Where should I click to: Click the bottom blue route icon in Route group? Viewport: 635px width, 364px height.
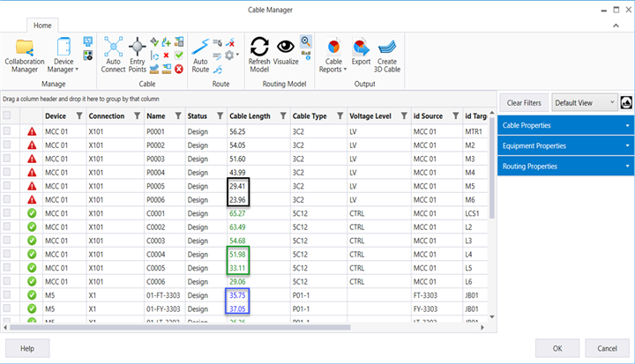pos(218,70)
